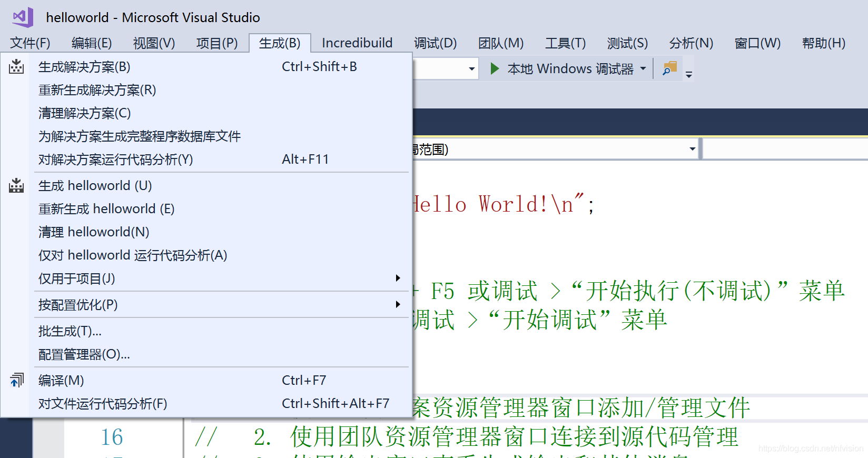Click the helloworld - Microsoft Visual Studio title
Screen dimensions: 868x458
coord(153,17)
